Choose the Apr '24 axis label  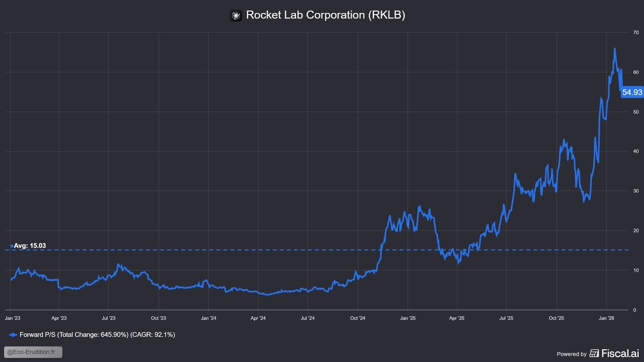[x=258, y=318]
